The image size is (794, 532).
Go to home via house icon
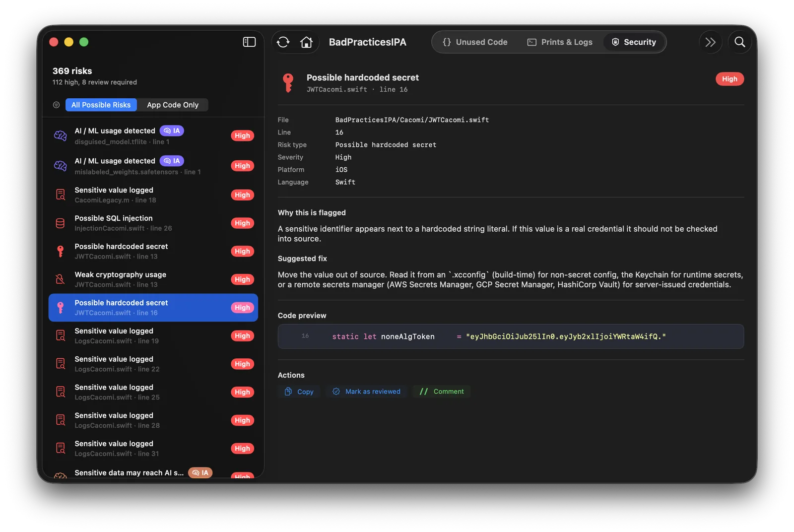point(307,42)
